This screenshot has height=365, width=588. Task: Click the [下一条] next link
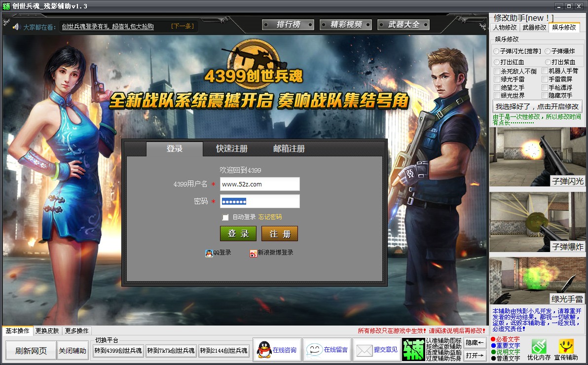click(x=182, y=26)
